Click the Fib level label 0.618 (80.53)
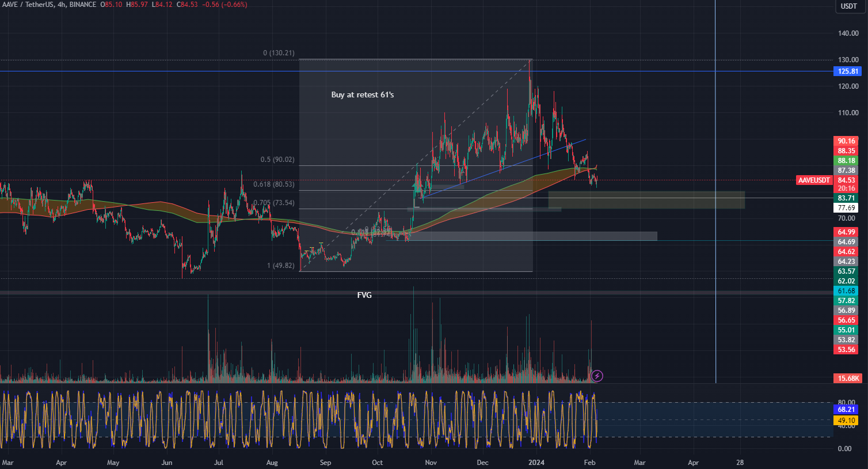This screenshot has width=868, height=469. click(274, 185)
